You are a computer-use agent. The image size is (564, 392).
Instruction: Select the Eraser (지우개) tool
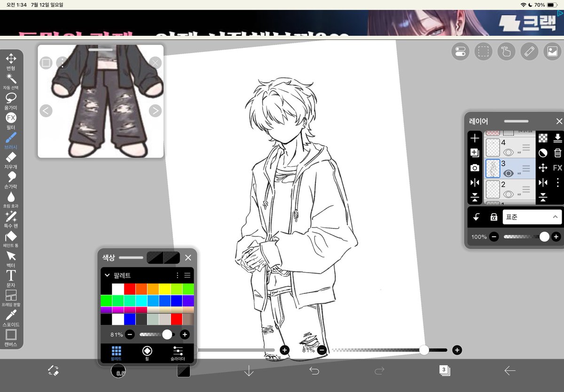11,160
